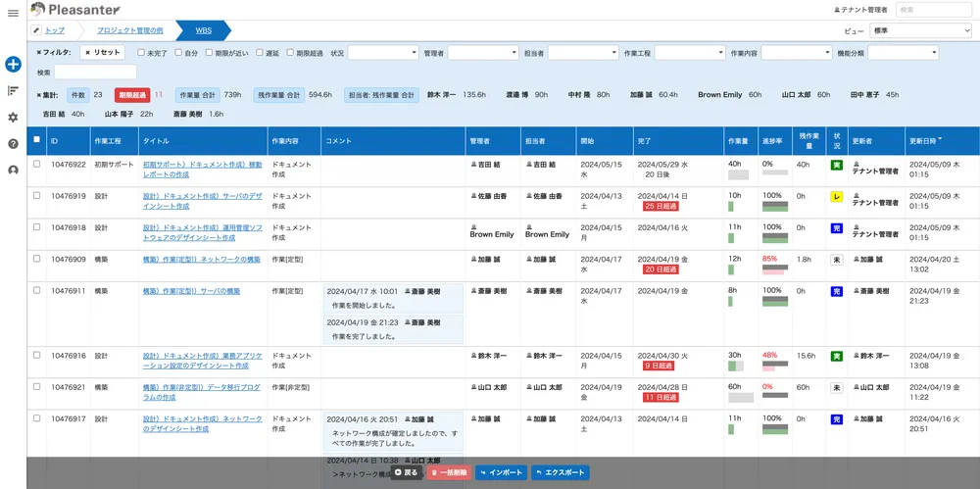Go to トップ breadcrumb
Screen dimensions: 980x489
point(54,30)
